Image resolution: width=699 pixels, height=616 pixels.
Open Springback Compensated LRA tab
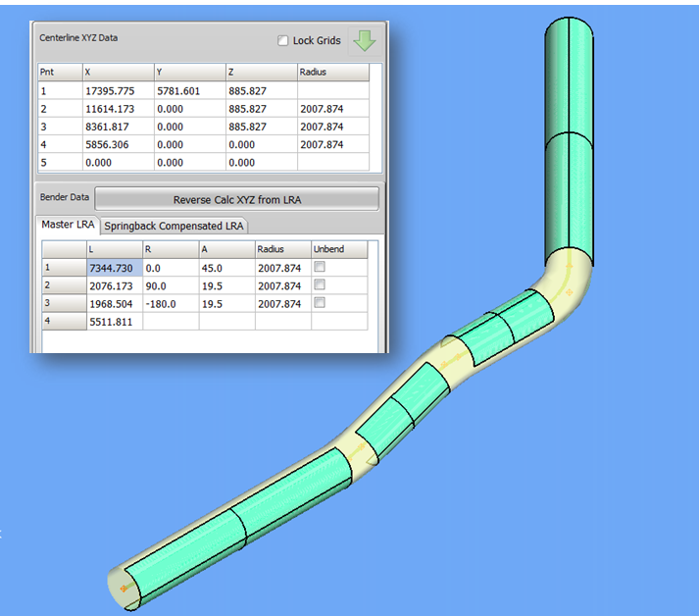(x=174, y=225)
